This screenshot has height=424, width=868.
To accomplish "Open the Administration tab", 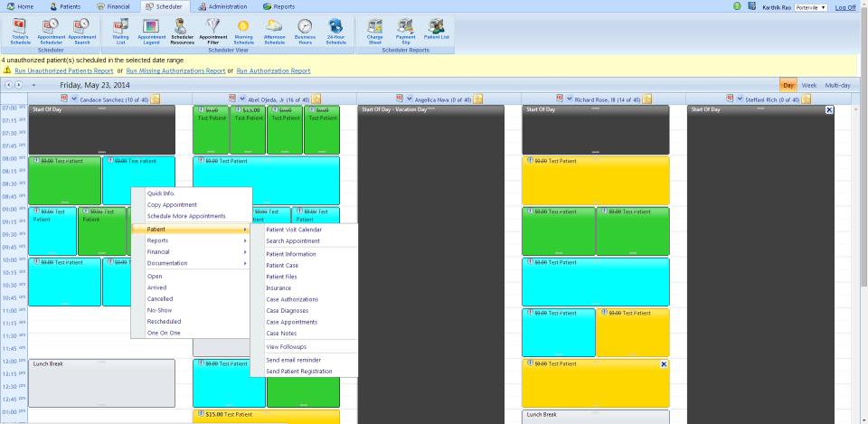I will [x=223, y=6].
